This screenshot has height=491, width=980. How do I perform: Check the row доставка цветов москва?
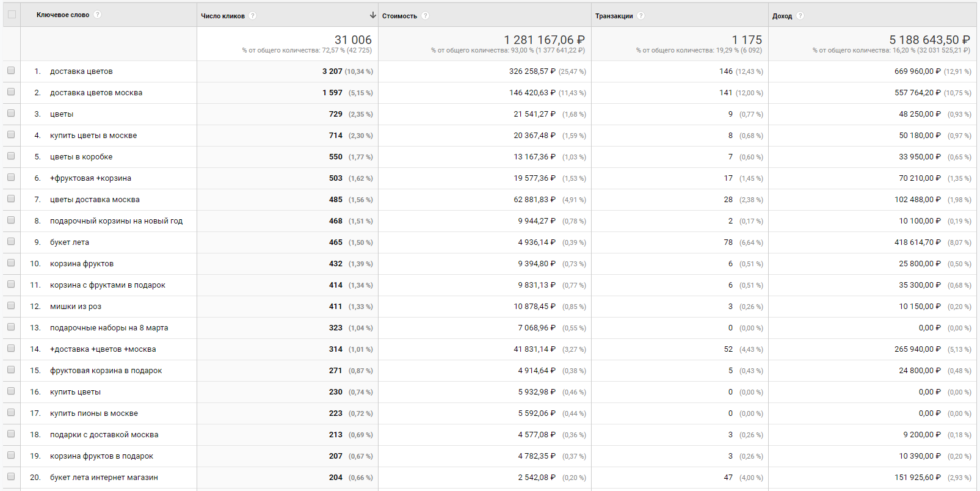(x=11, y=92)
